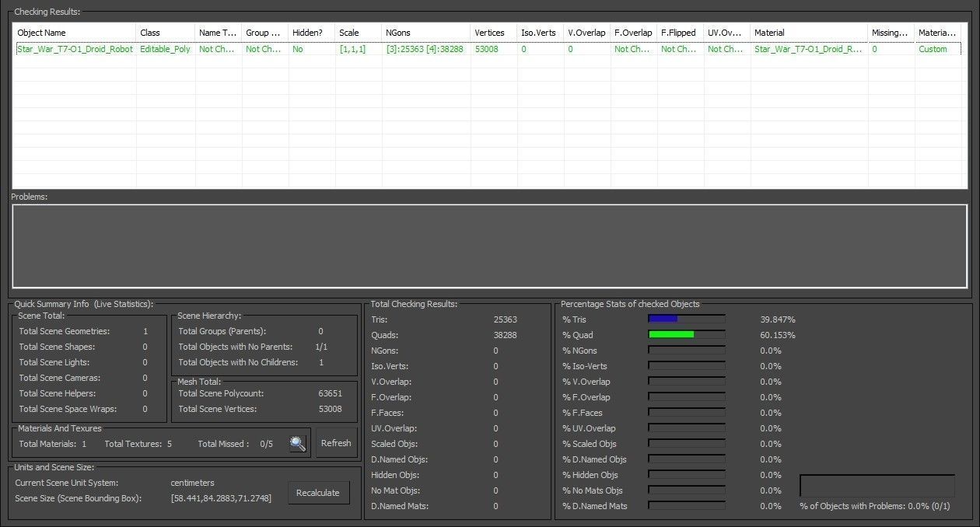Click the Scale column header
Screen dimensions: 980x527
pyautogui.click(x=359, y=33)
